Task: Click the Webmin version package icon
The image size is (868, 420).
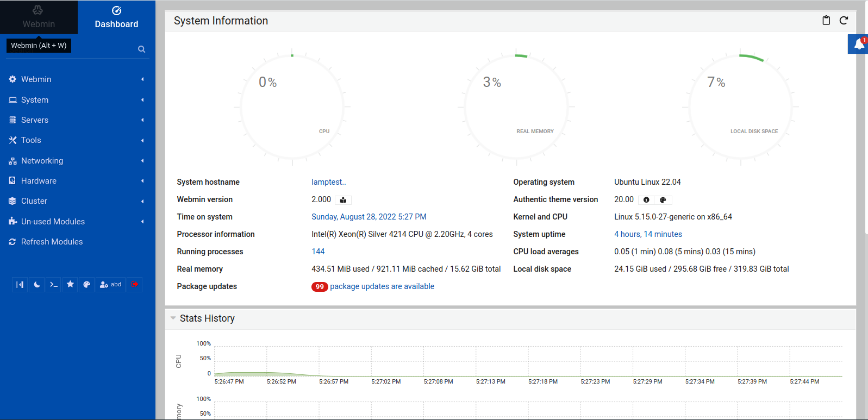Action: pyautogui.click(x=343, y=200)
